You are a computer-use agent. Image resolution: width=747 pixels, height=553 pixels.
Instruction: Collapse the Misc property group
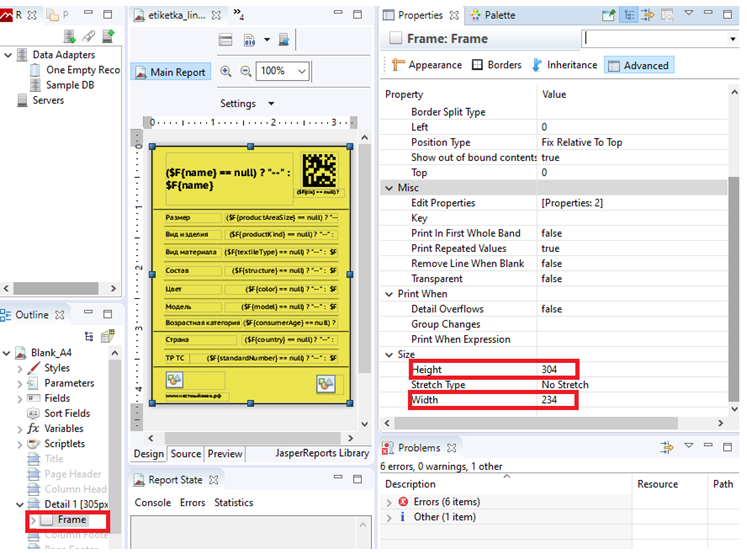click(389, 188)
